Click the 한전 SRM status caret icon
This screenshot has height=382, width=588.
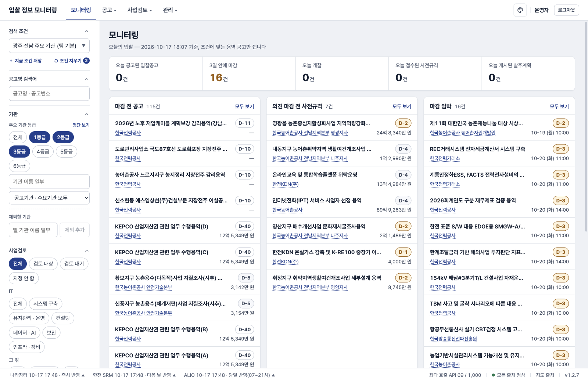click(174, 375)
